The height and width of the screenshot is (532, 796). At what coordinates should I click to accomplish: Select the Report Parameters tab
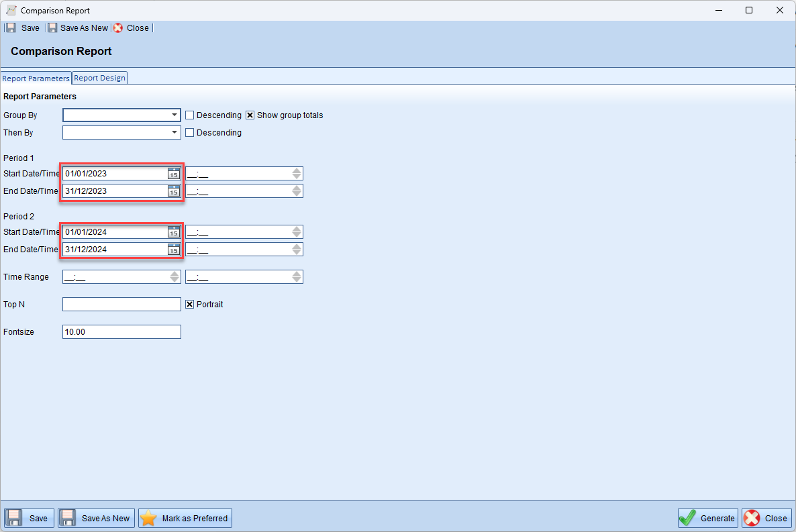(36, 78)
